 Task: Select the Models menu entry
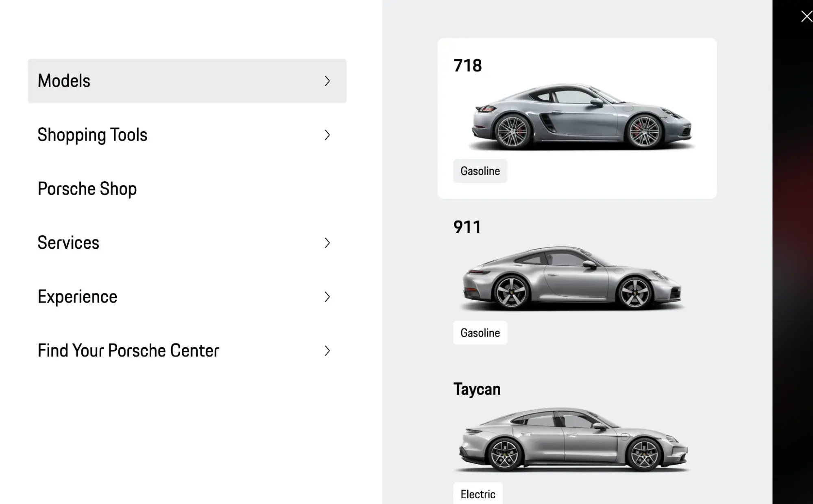pos(64,81)
